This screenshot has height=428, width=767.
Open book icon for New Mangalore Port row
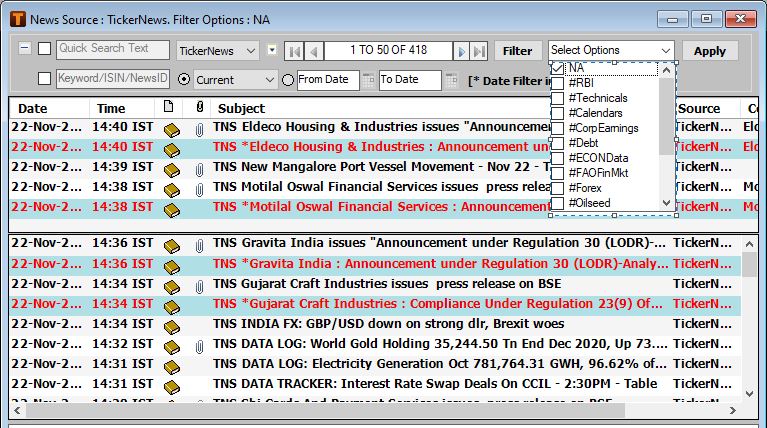pos(172,170)
